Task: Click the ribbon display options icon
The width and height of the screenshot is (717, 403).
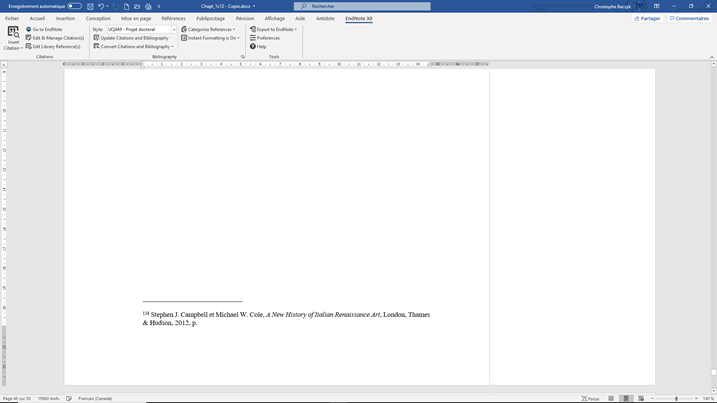Action: 657,6
